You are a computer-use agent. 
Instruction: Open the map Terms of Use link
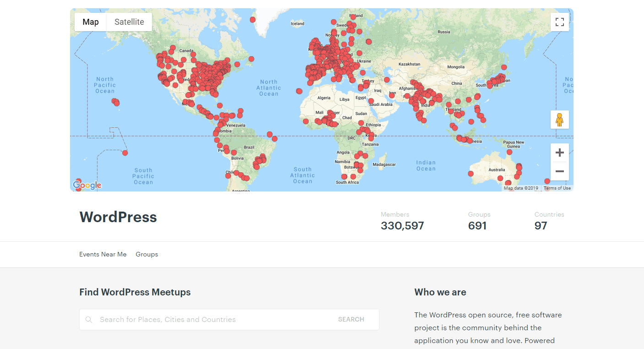pyautogui.click(x=557, y=188)
